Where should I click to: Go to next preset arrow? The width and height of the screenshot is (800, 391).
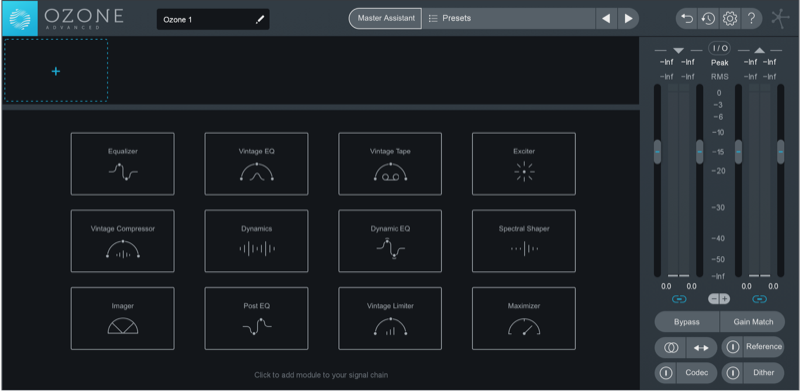point(629,19)
